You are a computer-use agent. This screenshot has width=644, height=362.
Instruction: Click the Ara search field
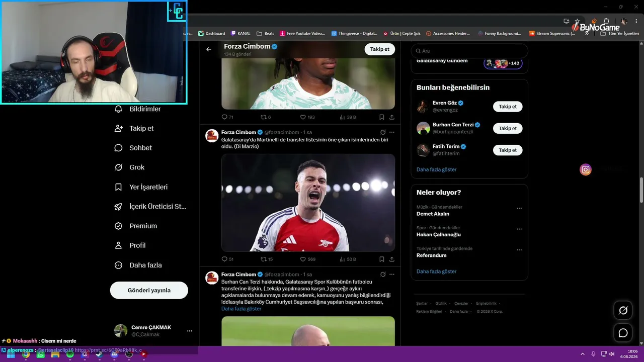[469, 51]
